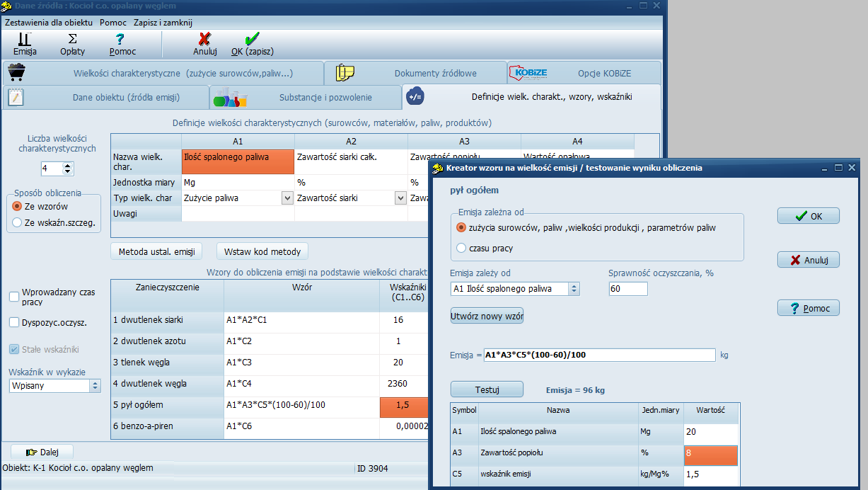
Task: Click the Zapisz i zamknij menu item
Action: (x=163, y=23)
